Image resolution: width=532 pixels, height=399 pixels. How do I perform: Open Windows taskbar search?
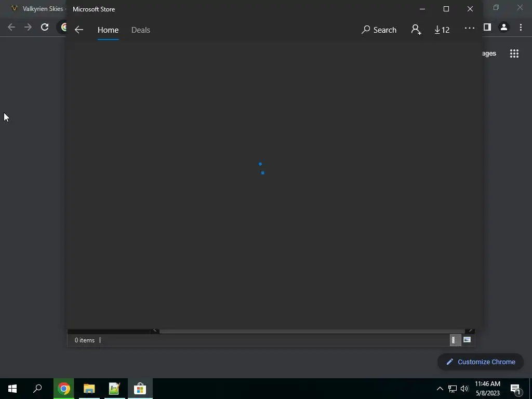coord(37,389)
